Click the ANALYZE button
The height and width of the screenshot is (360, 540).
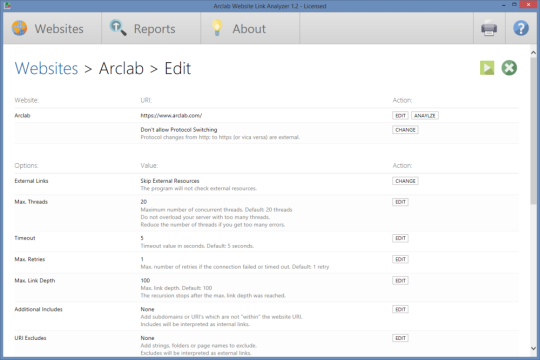[x=425, y=116]
